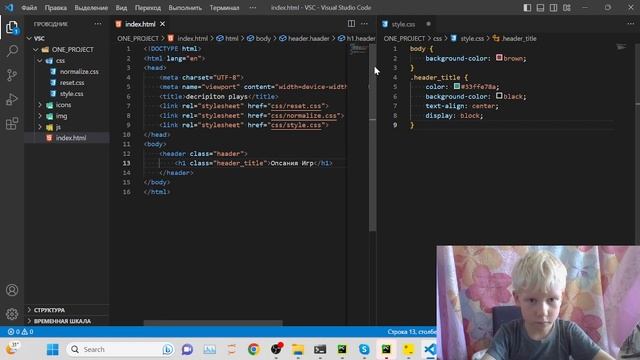Open more actions for style.css editor group
Viewport: 640px width, 360px height.
coord(631,24)
